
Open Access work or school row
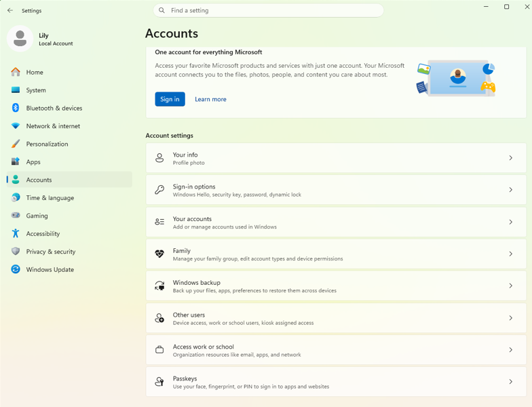pyautogui.click(x=336, y=350)
